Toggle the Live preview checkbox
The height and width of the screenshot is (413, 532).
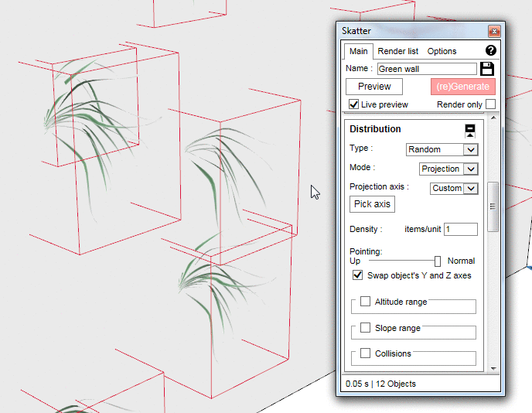(354, 104)
